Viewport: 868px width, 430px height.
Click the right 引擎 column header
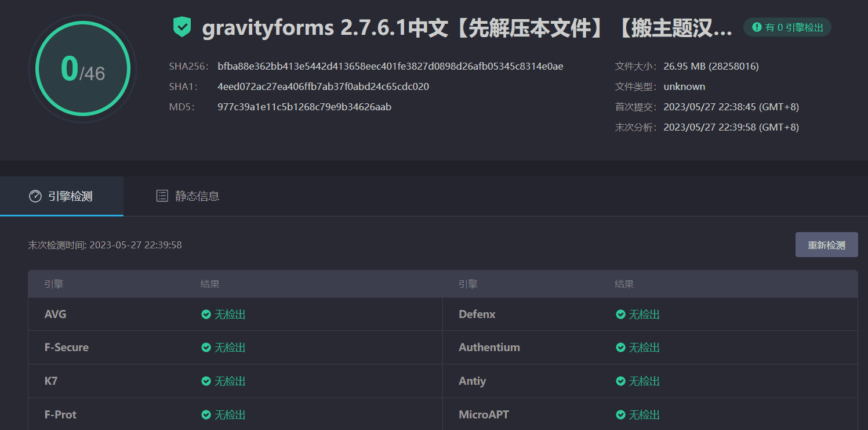[468, 284]
